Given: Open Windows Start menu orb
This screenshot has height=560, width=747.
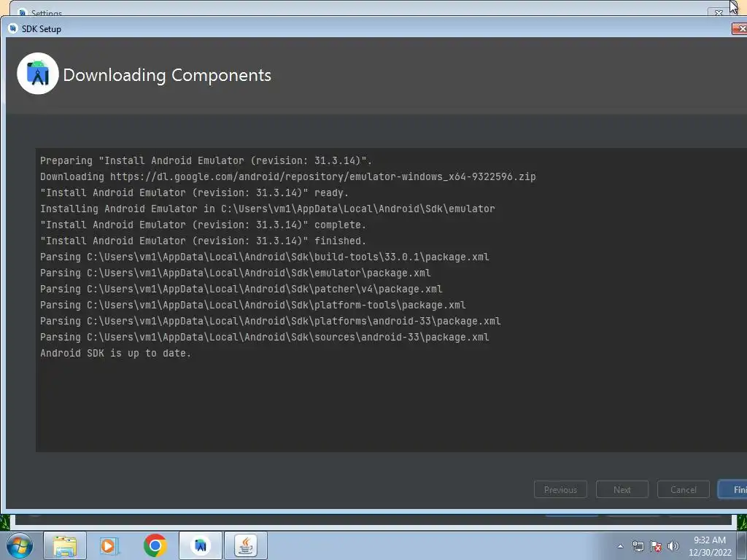Looking at the screenshot, I should pyautogui.click(x=20, y=545).
